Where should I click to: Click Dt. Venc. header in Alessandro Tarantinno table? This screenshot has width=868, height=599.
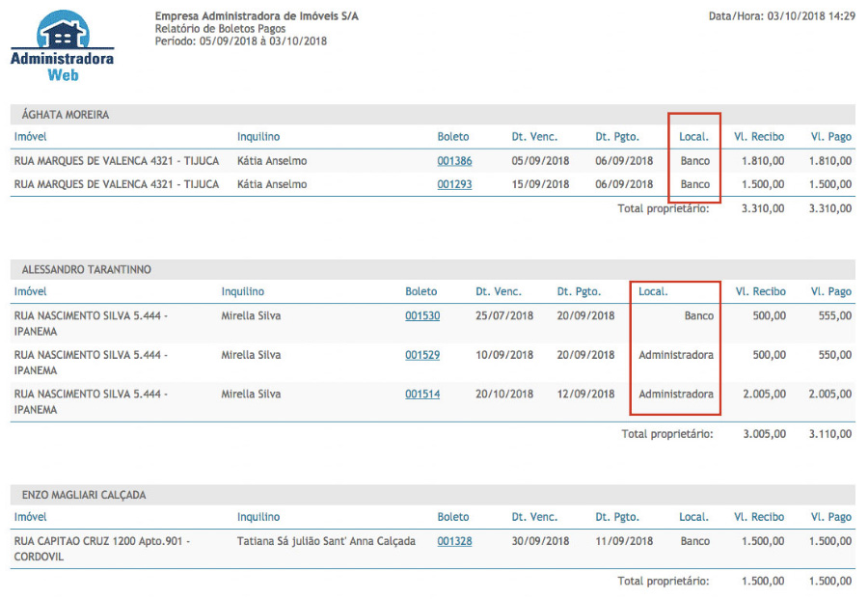(x=499, y=291)
